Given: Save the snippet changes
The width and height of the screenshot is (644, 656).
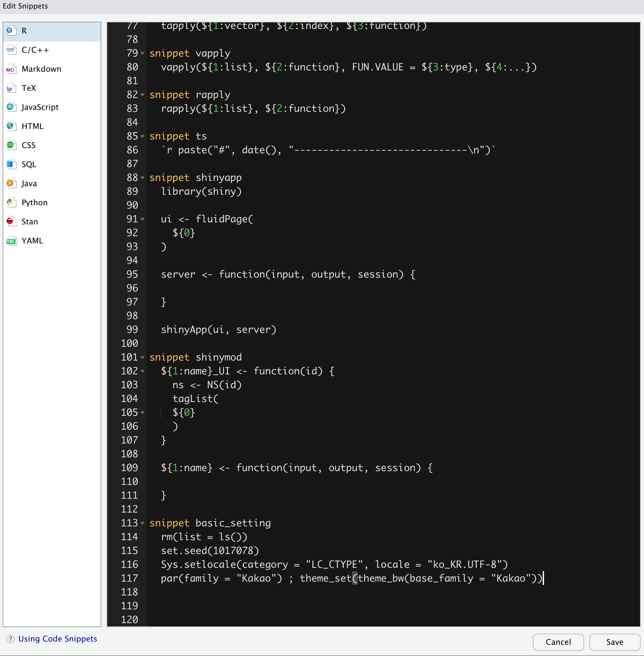Looking at the screenshot, I should click(614, 642).
